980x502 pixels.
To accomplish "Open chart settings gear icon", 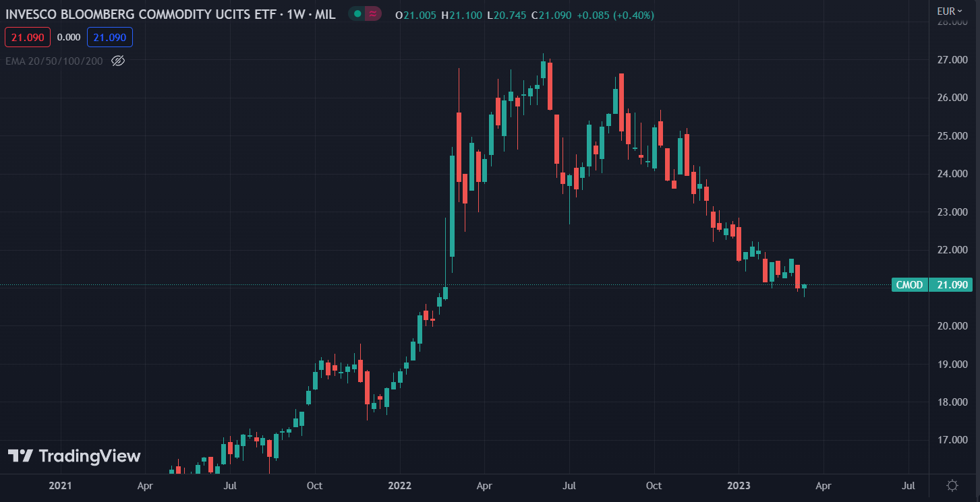I will 952,485.
